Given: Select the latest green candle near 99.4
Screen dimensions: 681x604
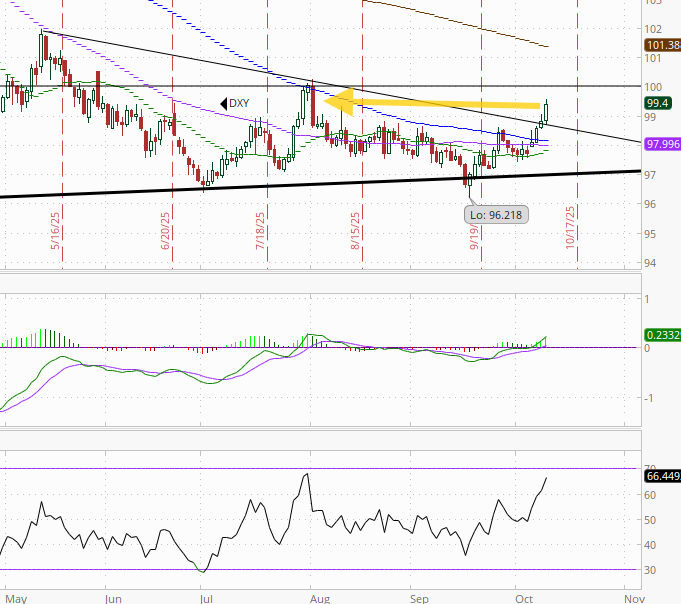Looking at the screenshot, I should click(x=546, y=112).
